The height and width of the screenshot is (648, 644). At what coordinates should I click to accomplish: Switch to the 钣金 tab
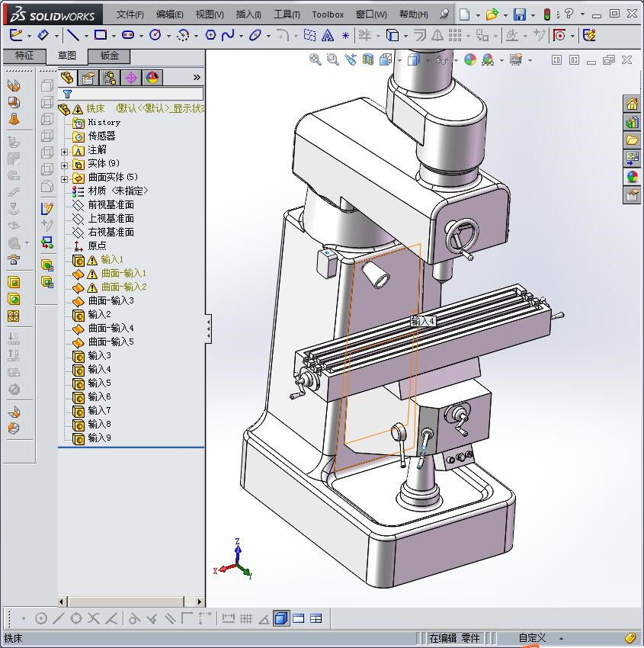110,56
